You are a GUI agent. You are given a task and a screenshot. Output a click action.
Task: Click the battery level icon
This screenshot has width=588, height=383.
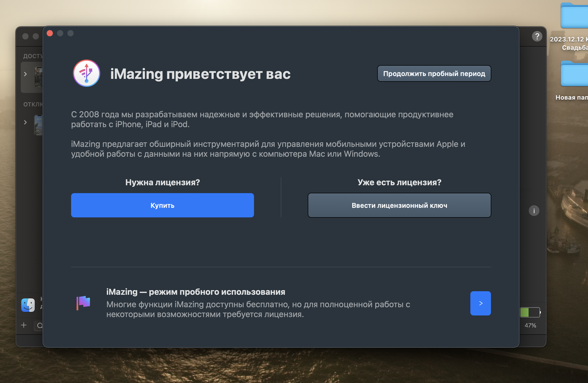tap(530, 312)
